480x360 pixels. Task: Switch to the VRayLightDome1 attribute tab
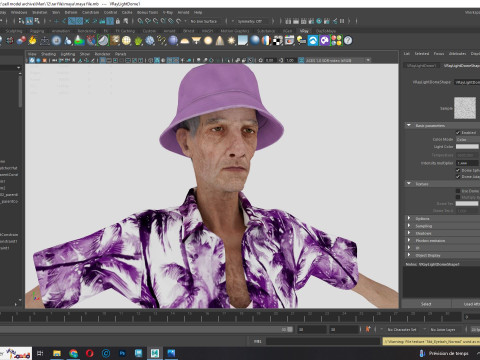pyautogui.click(x=421, y=65)
